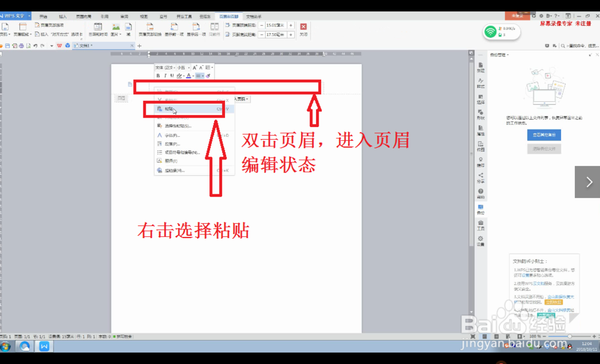Open Header and Footer Options (页眉页脚选项)
This screenshot has width=600, height=364.
tap(49, 25)
